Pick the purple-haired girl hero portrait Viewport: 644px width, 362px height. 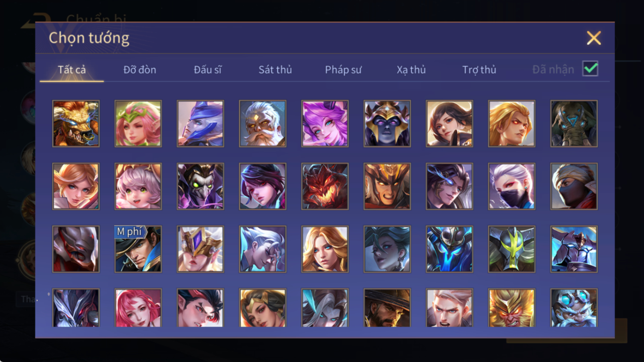coord(325,124)
